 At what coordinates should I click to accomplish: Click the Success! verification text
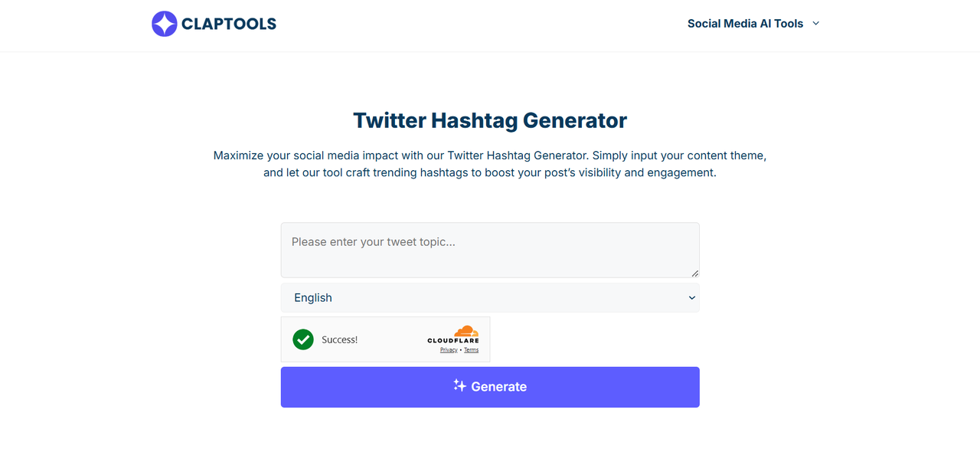(x=339, y=339)
